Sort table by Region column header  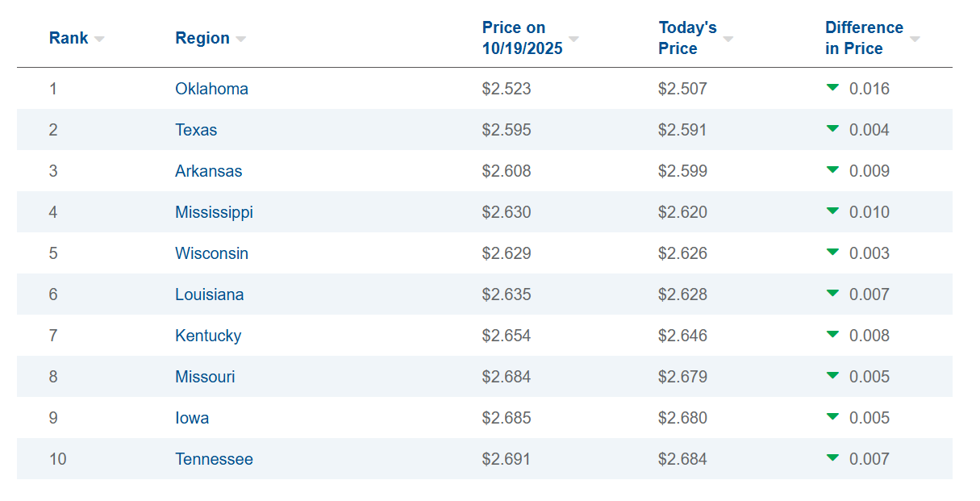(x=202, y=38)
